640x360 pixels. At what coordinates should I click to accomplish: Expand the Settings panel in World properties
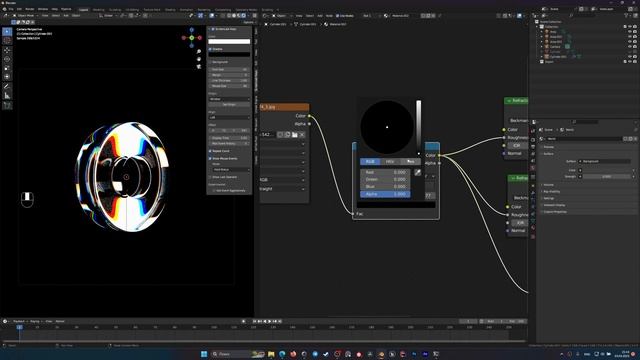(548, 198)
